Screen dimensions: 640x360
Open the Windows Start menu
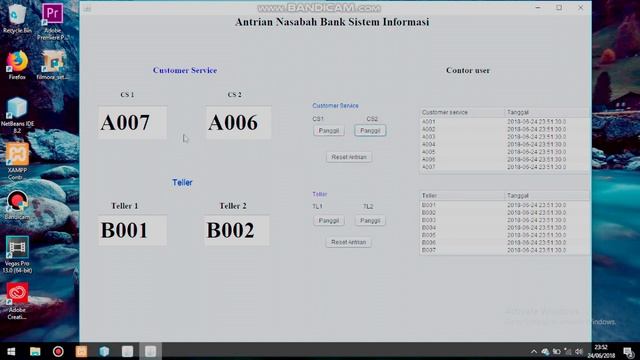[11, 351]
